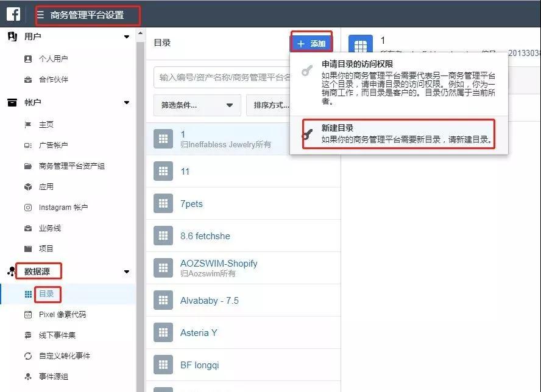Collapse the 数据源 section chevron

pyautogui.click(x=126, y=271)
